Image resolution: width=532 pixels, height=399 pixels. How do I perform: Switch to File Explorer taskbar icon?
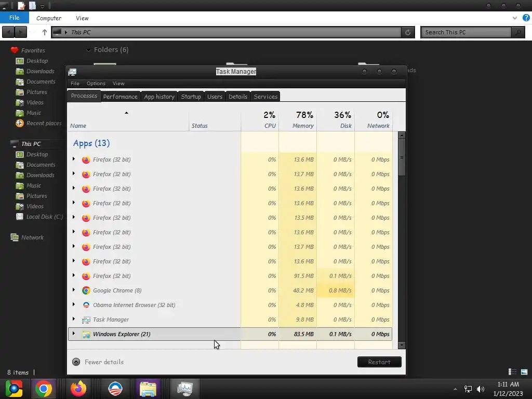(x=148, y=389)
